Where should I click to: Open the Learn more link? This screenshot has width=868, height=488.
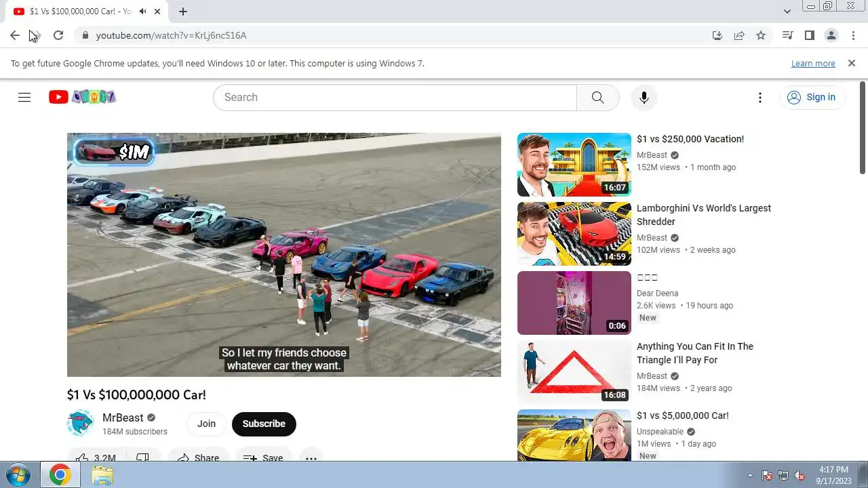813,63
